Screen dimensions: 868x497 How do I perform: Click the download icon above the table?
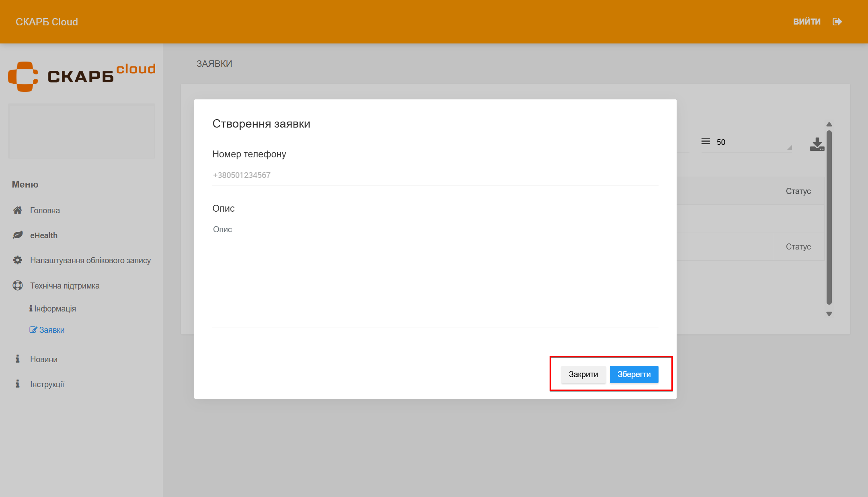[x=817, y=144]
